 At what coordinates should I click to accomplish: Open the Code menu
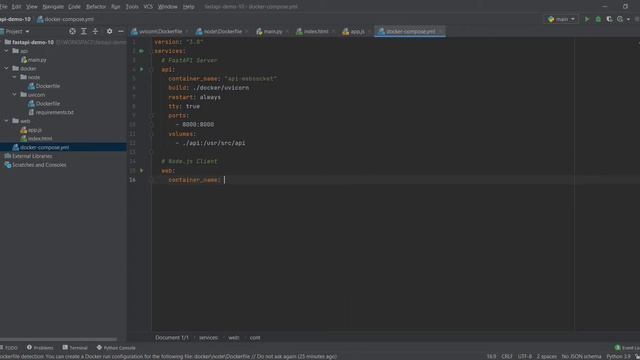[x=74, y=7]
